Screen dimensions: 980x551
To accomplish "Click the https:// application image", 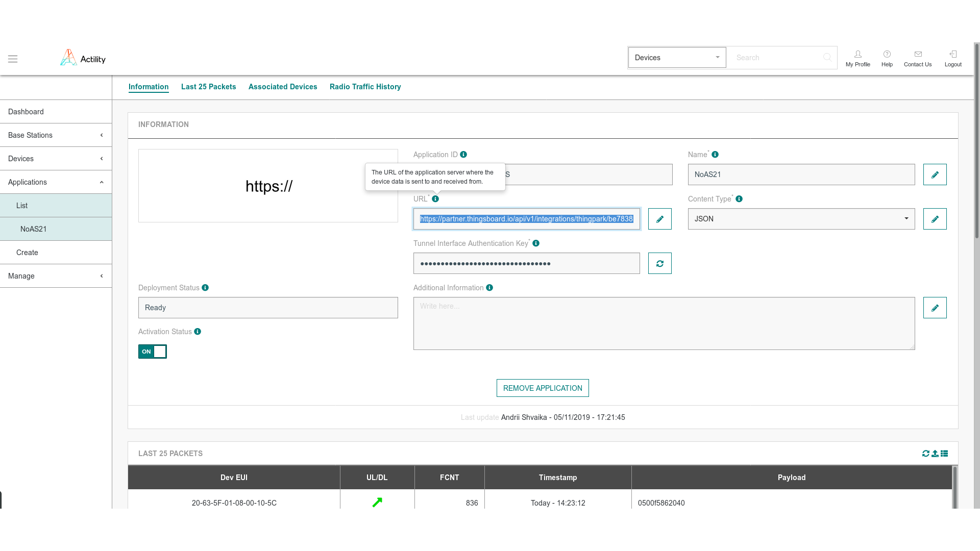I will click(268, 186).
